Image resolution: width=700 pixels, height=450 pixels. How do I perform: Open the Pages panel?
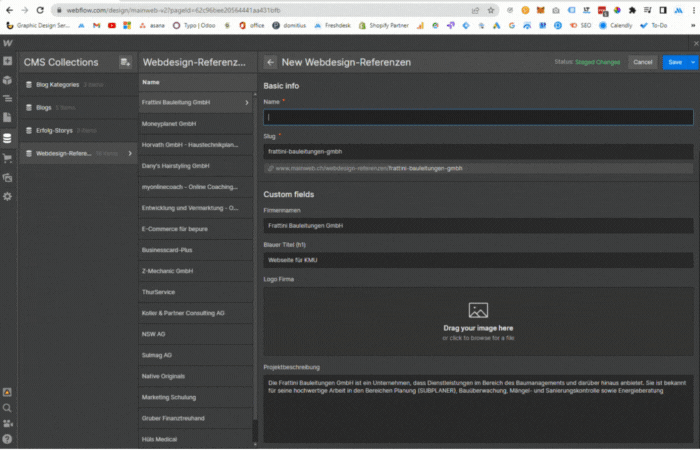tap(8, 117)
